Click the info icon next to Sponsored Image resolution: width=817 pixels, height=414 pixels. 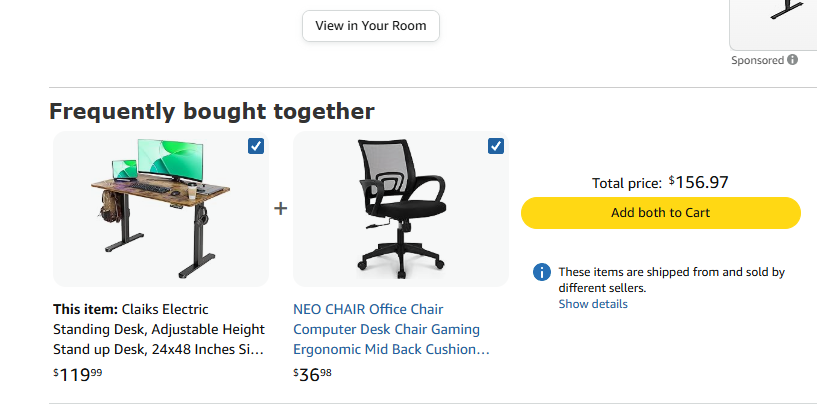coord(793,59)
